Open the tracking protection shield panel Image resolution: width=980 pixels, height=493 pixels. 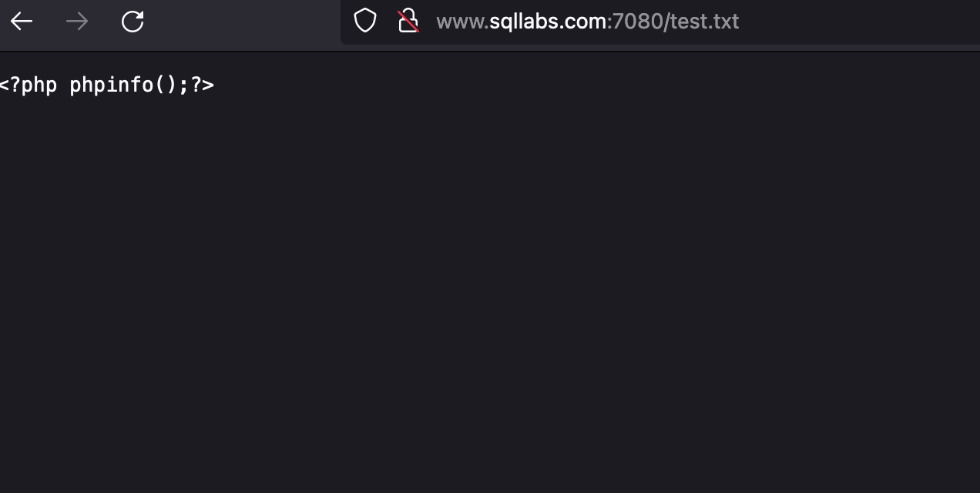coord(365,21)
